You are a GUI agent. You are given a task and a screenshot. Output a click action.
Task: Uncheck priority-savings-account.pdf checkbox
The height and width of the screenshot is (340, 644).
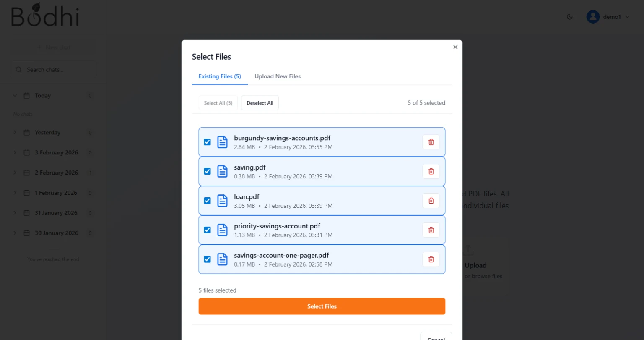pos(207,230)
